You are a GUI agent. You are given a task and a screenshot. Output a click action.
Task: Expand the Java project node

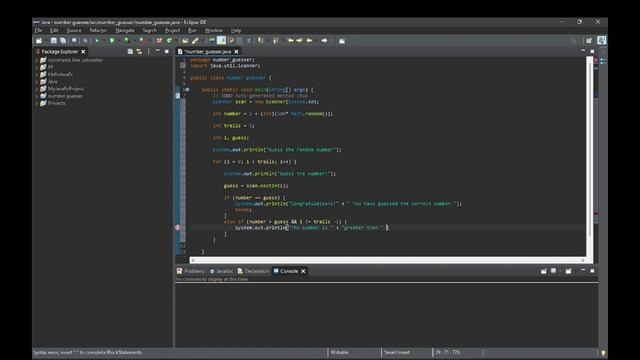37,82
